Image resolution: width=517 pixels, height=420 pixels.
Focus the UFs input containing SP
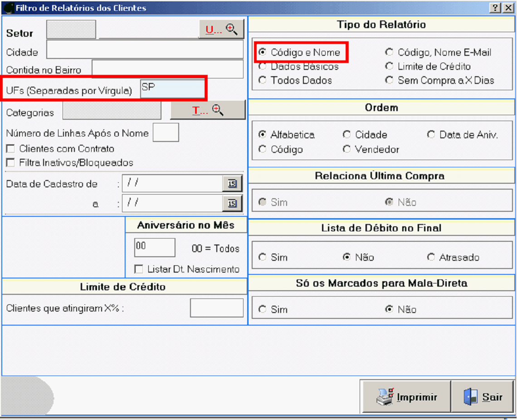(172, 89)
